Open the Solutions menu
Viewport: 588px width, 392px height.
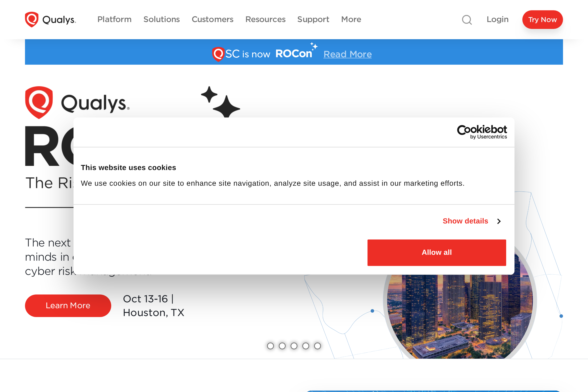pyautogui.click(x=161, y=20)
